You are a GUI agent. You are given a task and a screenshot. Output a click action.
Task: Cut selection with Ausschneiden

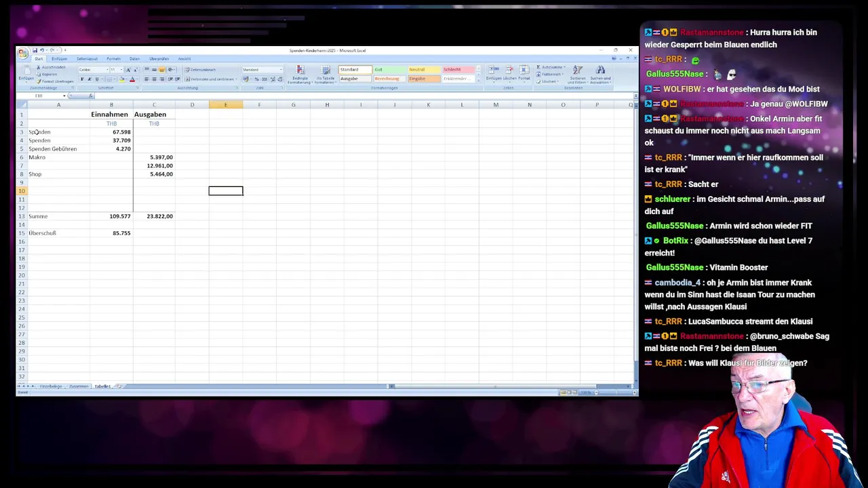[x=52, y=67]
